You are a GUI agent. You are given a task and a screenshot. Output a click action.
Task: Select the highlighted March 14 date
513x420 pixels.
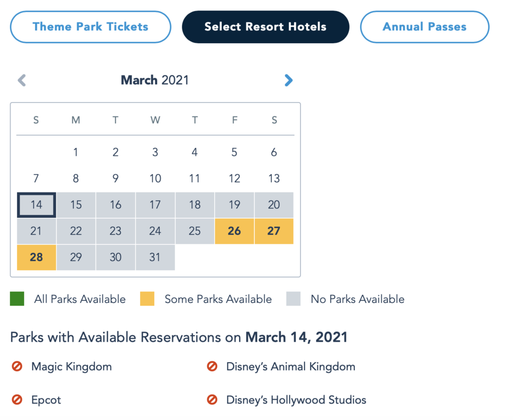click(x=36, y=205)
